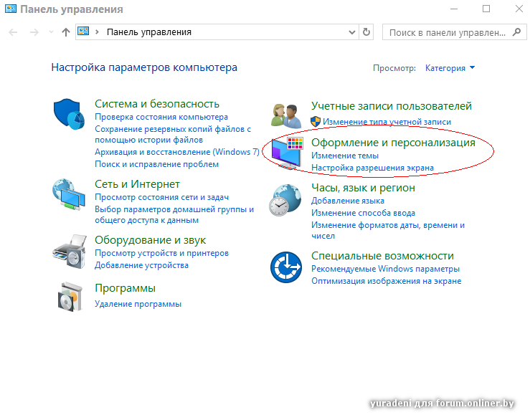Go back with the left arrow button

coord(13,32)
